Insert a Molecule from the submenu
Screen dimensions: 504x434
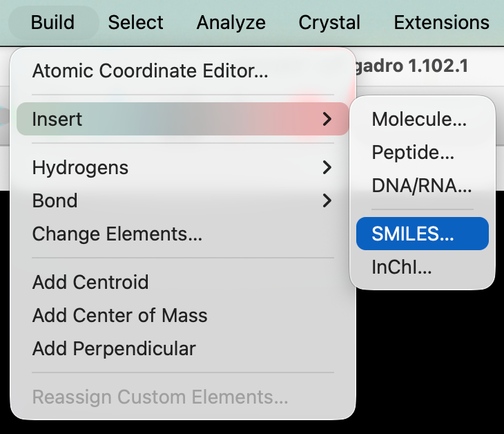pyautogui.click(x=419, y=119)
